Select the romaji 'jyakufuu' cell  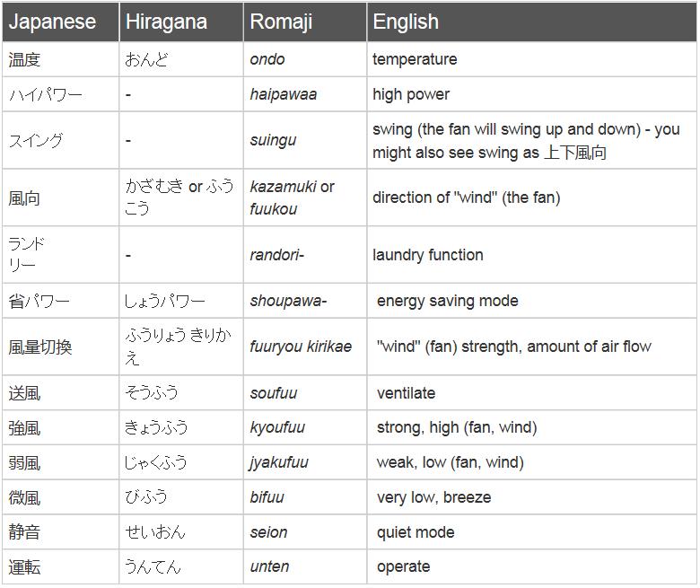tap(279, 463)
